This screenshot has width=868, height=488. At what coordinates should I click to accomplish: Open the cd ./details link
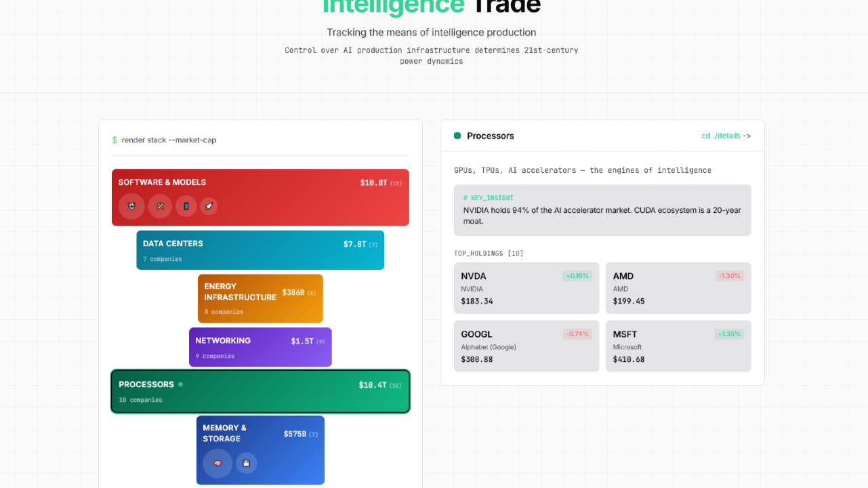722,136
